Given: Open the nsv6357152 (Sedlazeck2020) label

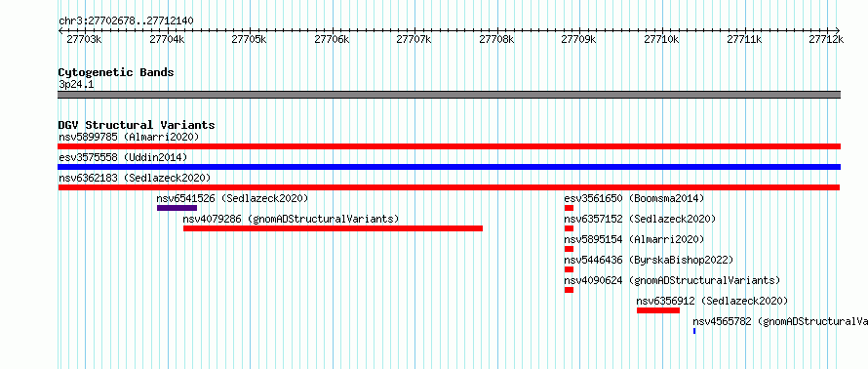Looking at the screenshot, I should [x=640, y=219].
